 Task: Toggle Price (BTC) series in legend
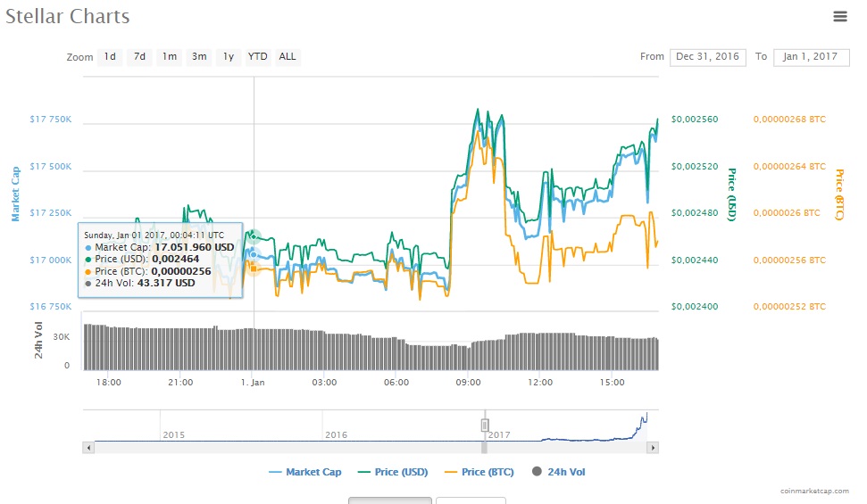[x=479, y=472]
